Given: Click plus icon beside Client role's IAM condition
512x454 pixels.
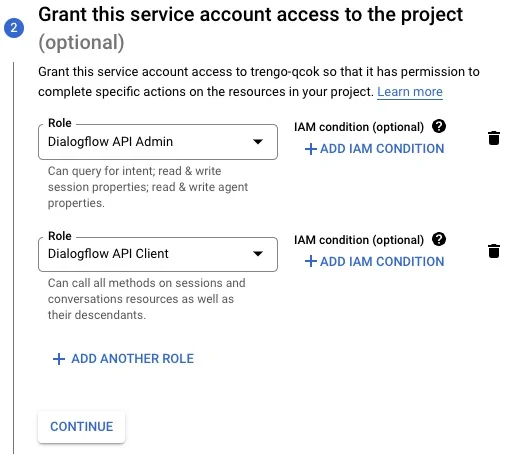Looking at the screenshot, I should click(x=311, y=261).
